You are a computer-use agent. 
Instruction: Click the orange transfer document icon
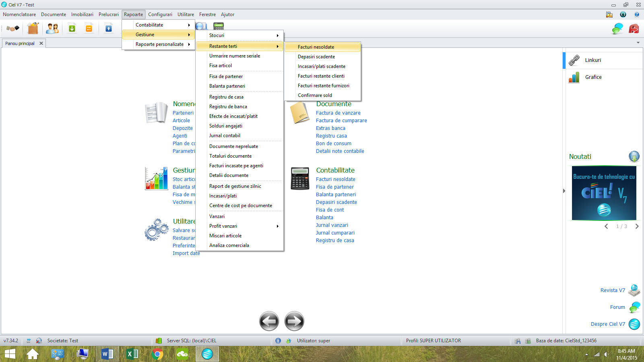[89, 29]
